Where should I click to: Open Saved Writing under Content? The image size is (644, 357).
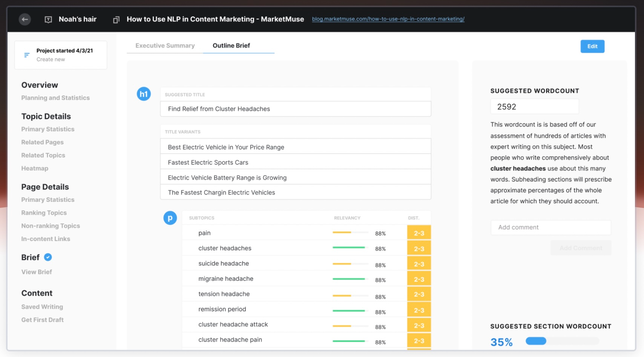click(42, 307)
